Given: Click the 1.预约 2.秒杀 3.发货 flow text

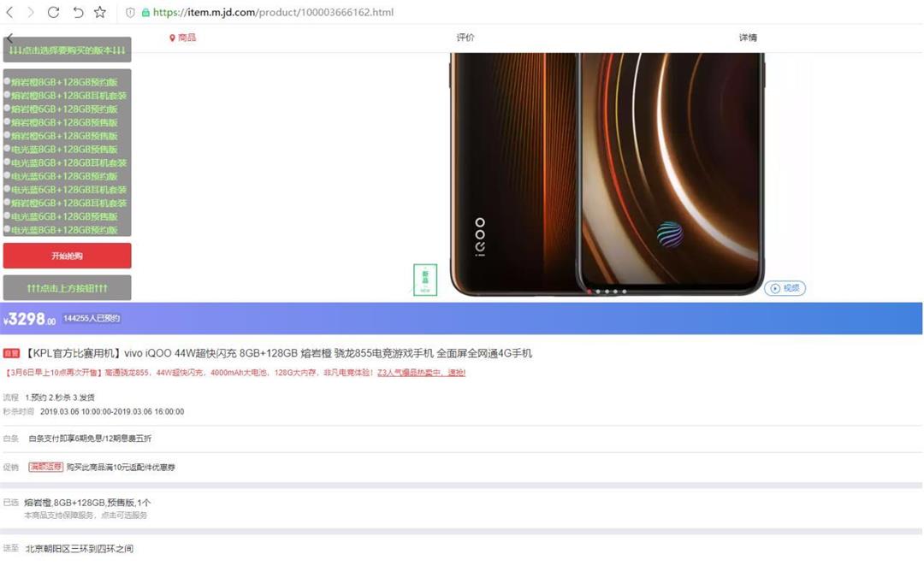Looking at the screenshot, I should (x=60, y=398).
